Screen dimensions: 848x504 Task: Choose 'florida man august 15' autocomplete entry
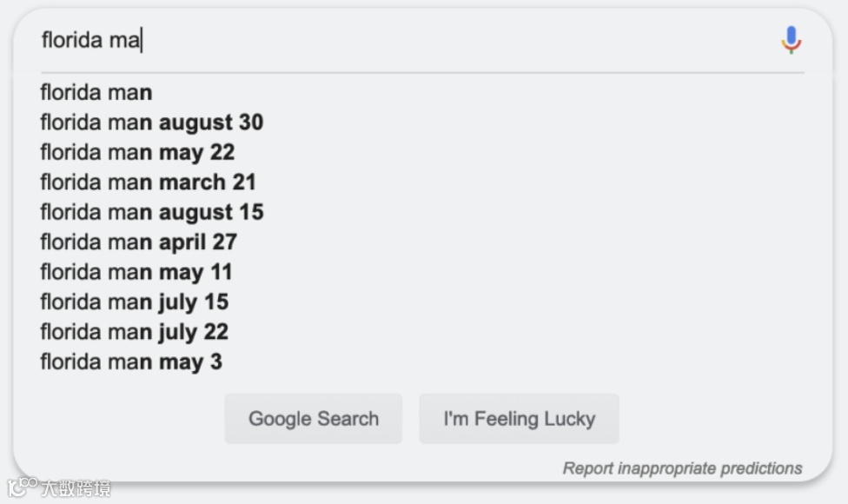tap(151, 212)
